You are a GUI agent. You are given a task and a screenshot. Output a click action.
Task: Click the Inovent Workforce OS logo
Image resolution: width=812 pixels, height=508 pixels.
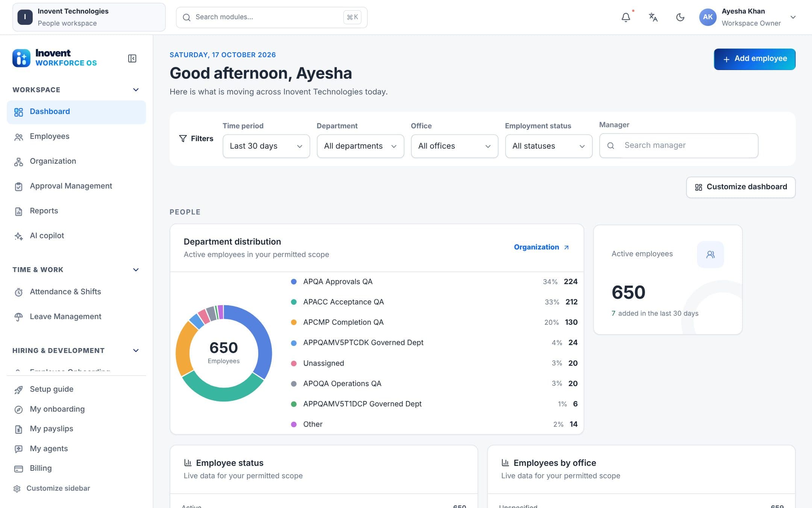(55, 58)
